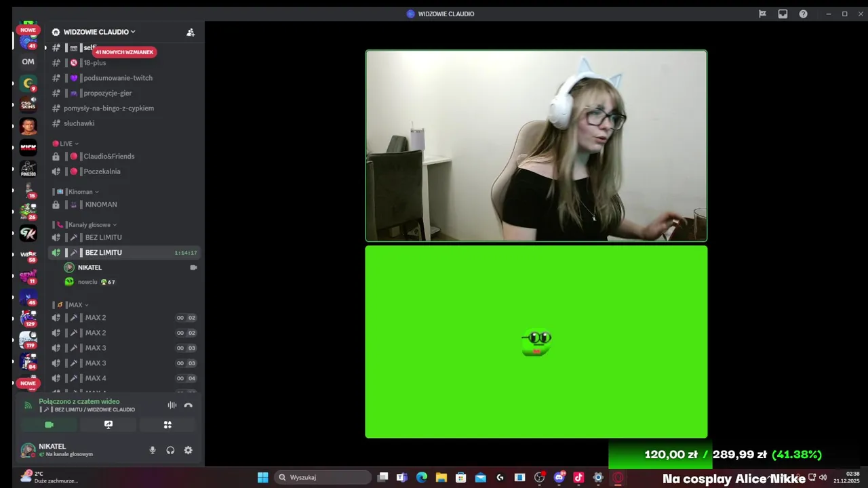Focus the streamer webcam video tile
Viewport: 868px width, 488px height.
pyautogui.click(x=536, y=146)
